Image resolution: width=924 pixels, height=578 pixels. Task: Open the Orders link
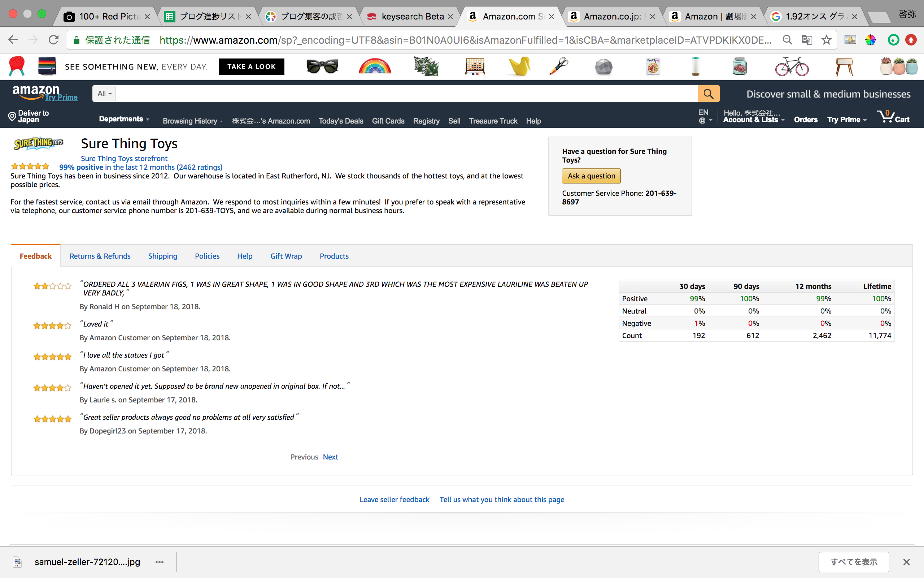(x=806, y=120)
